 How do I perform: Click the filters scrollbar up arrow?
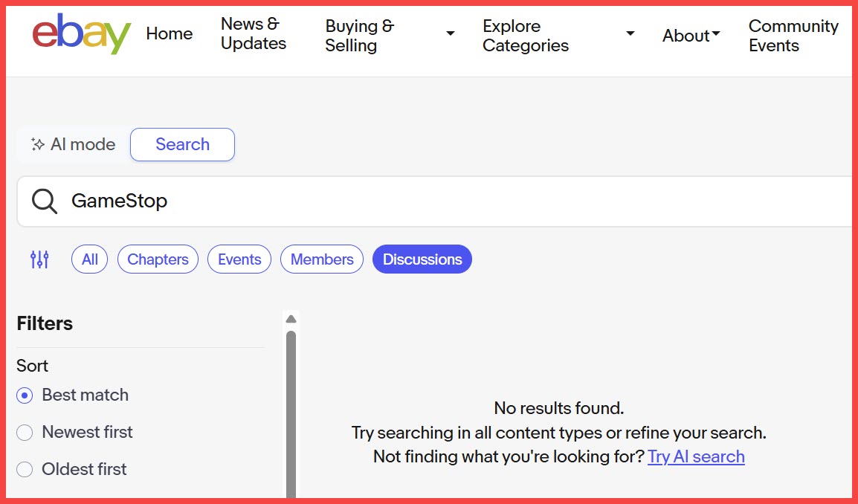291,319
